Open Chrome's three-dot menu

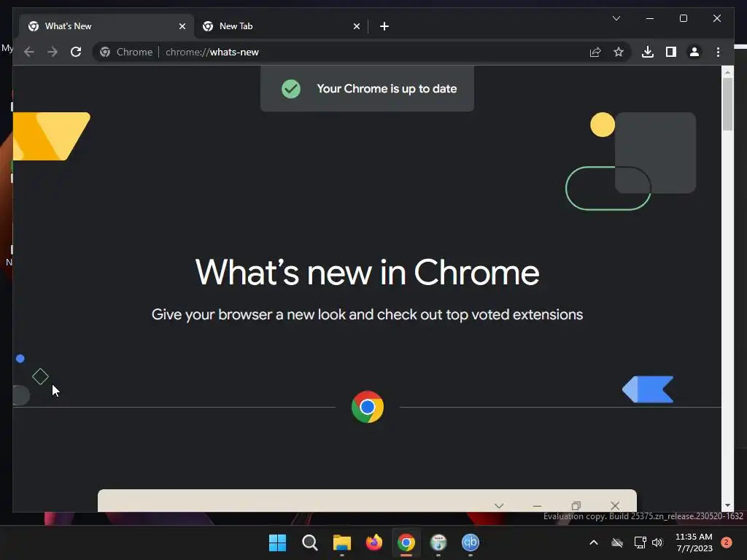pyautogui.click(x=718, y=52)
